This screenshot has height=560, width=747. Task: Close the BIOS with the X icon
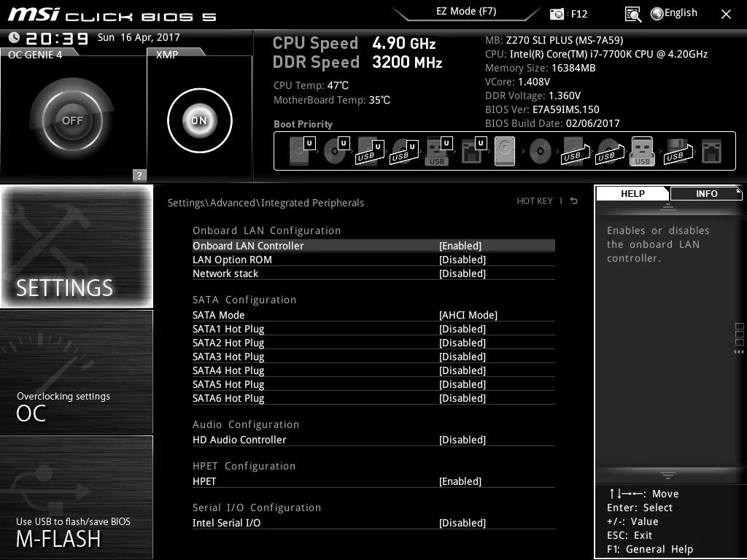(726, 15)
